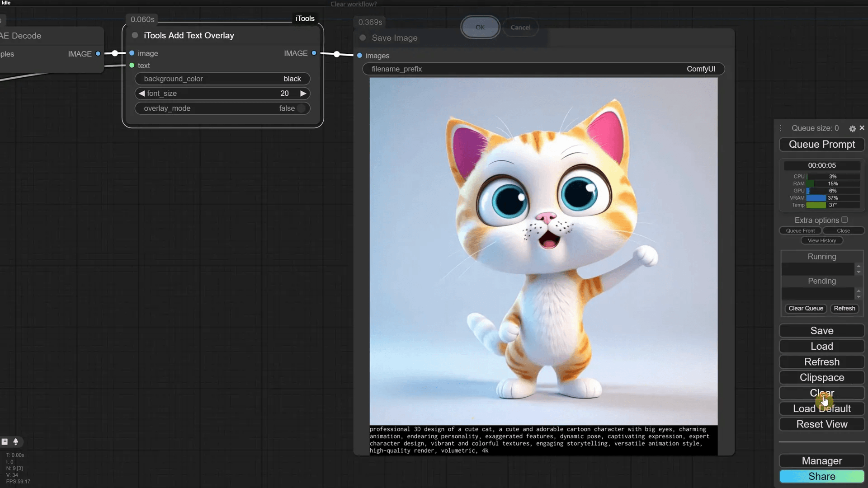Image resolution: width=868 pixels, height=488 pixels.
Task: Click the bottom-left document panel icon
Action: (5, 442)
